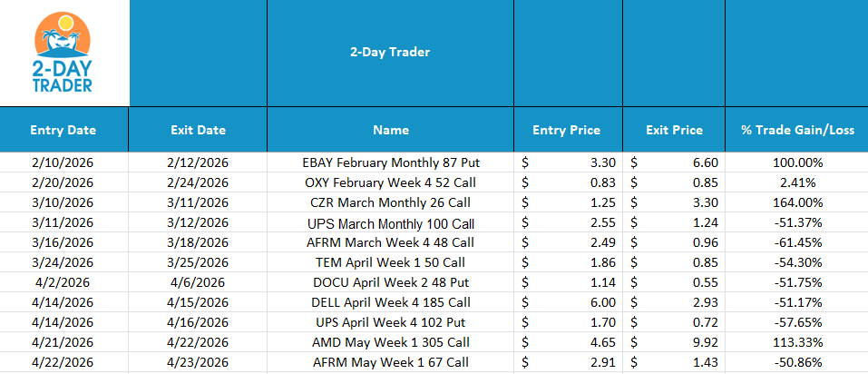868x374 pixels.
Task: Click the Name column header
Action: (390, 130)
